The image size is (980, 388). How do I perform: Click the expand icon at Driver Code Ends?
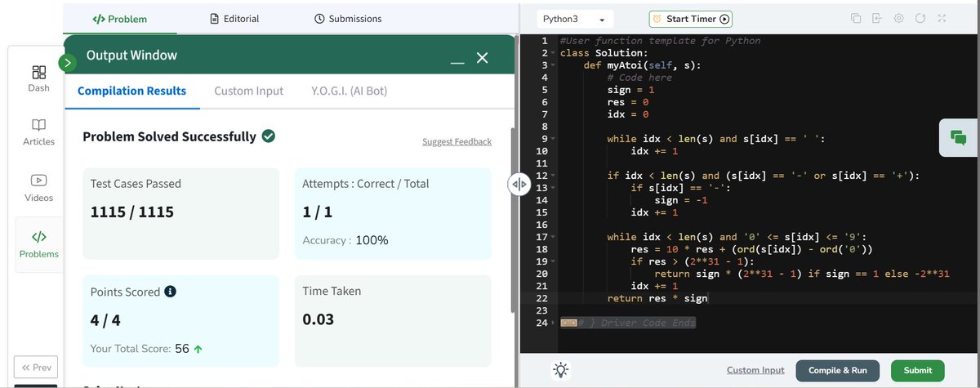click(x=568, y=323)
